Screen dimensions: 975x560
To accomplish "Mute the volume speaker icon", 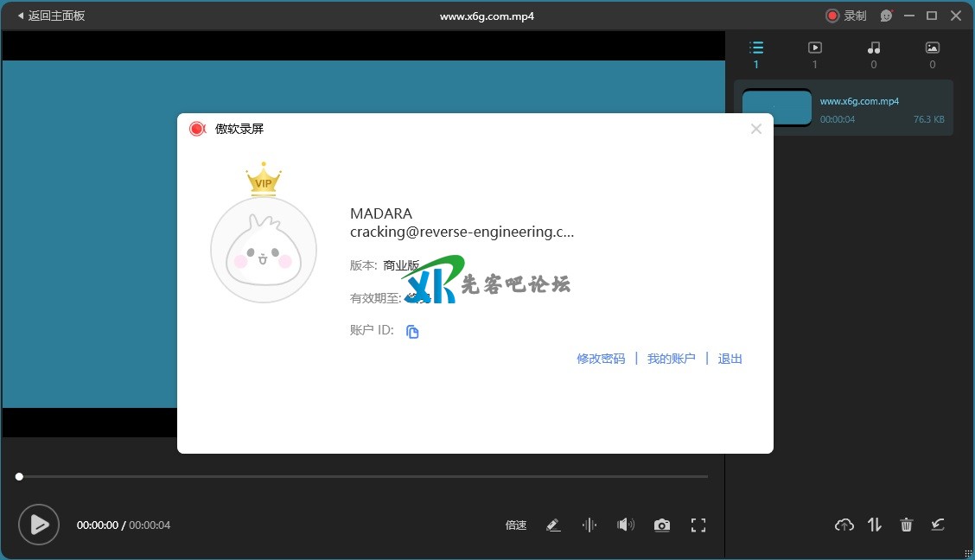I will click(x=625, y=525).
